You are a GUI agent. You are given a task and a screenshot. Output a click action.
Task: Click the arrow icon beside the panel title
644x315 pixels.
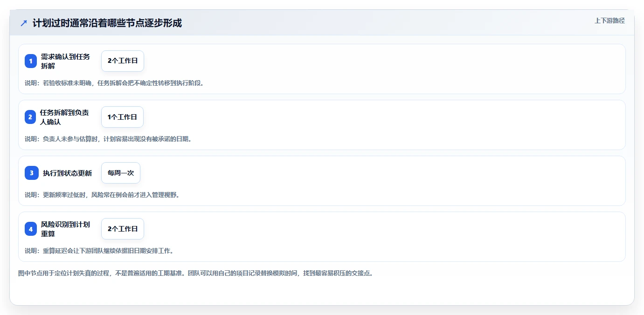24,23
